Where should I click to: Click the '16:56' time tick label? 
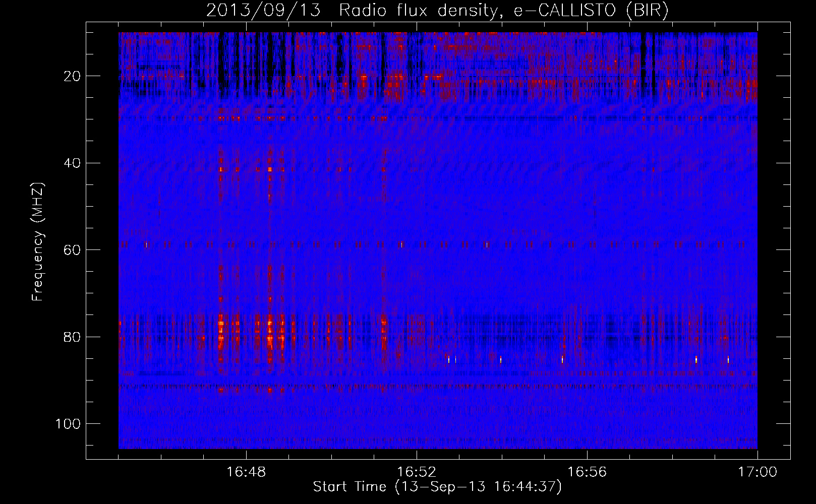587,472
